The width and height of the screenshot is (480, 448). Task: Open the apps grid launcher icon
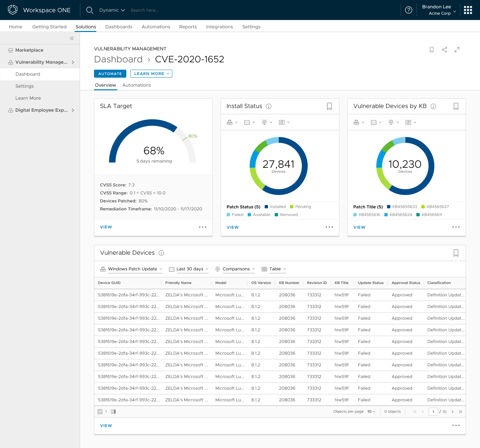468,10
